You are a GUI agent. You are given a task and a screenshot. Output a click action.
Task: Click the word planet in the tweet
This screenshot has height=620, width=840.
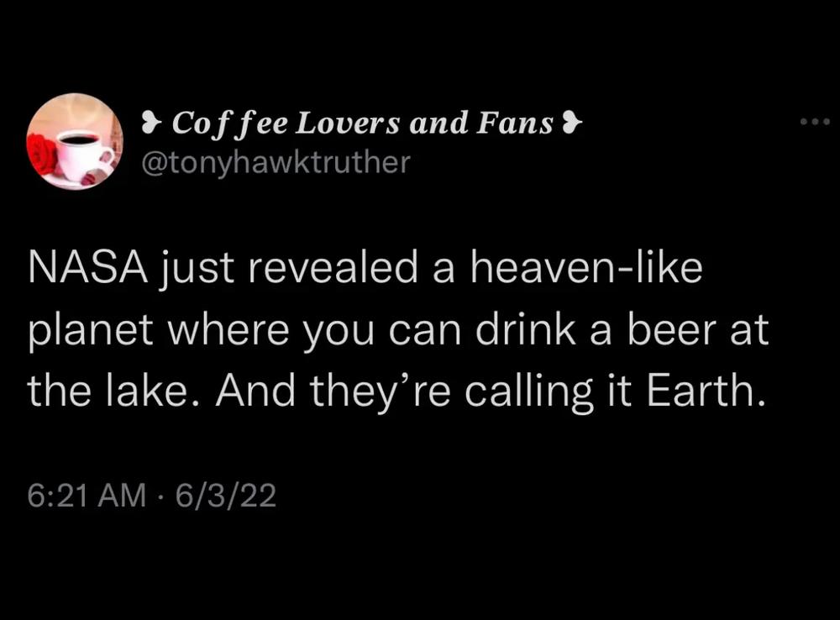[91, 332]
